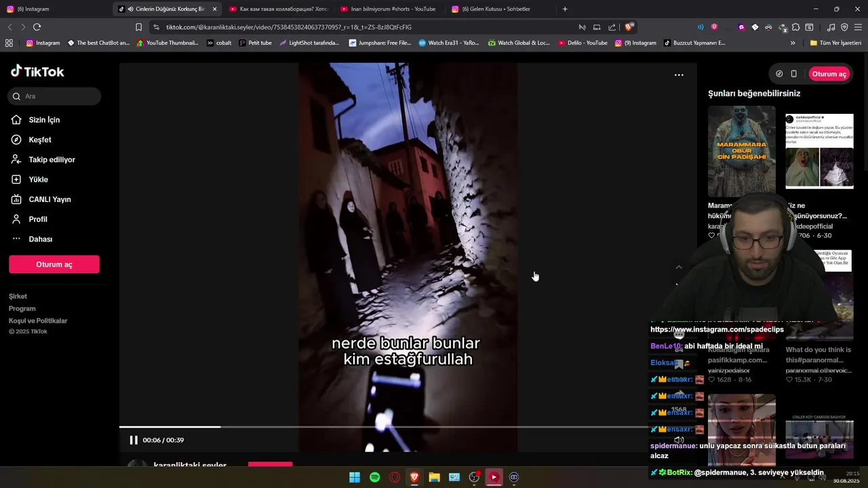Open Tüm Yer İşaretleri folder
The image size is (868, 488).
click(835, 43)
